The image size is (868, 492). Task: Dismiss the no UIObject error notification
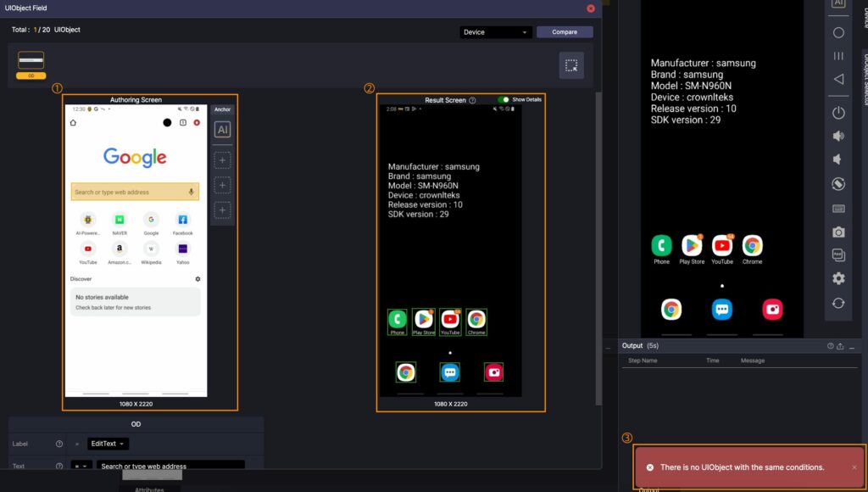pos(854,467)
